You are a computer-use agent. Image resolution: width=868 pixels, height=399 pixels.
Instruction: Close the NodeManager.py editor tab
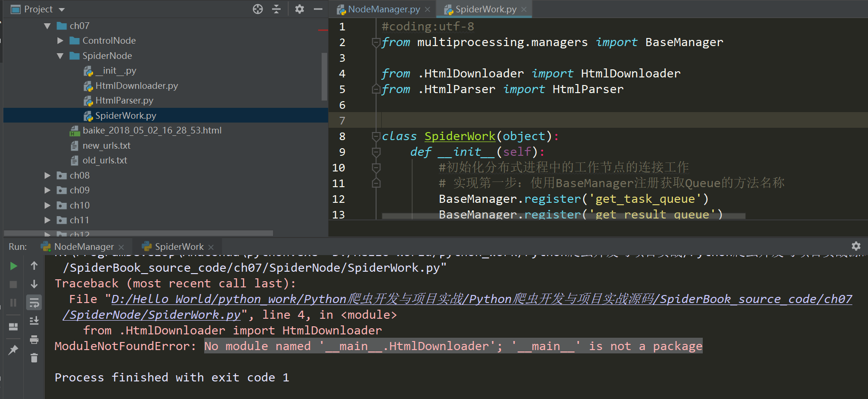click(427, 9)
